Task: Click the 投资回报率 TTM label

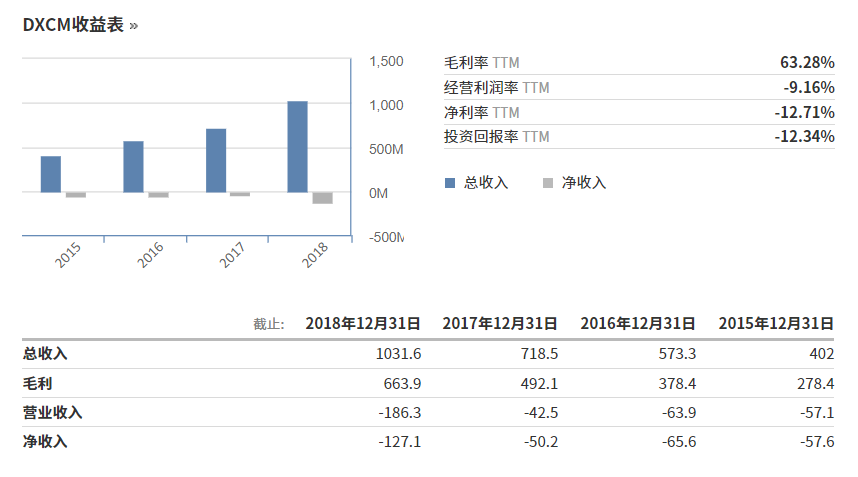Action: (x=496, y=137)
